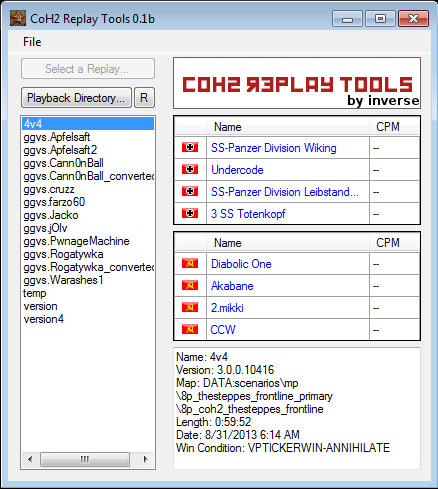Open the Playback Directory dialog
This screenshot has width=438, height=489.
[x=76, y=98]
